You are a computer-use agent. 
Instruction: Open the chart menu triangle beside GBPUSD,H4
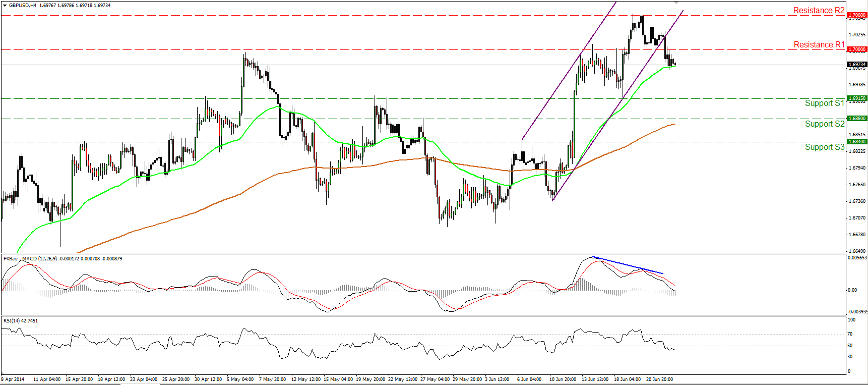[5, 6]
